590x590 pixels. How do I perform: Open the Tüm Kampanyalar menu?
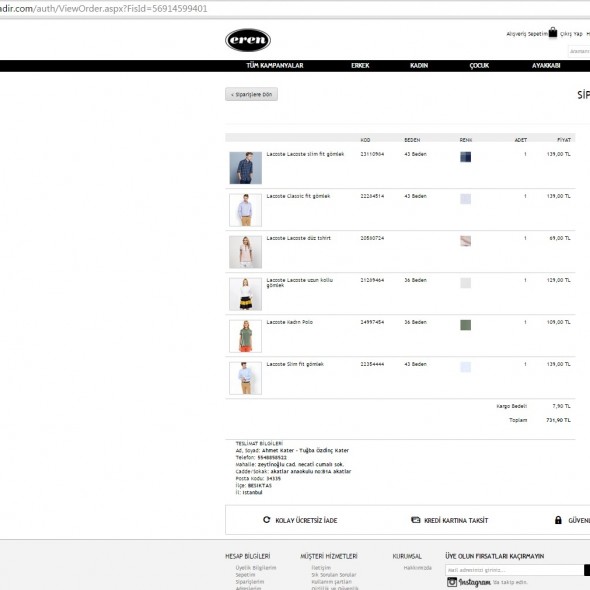(x=275, y=65)
